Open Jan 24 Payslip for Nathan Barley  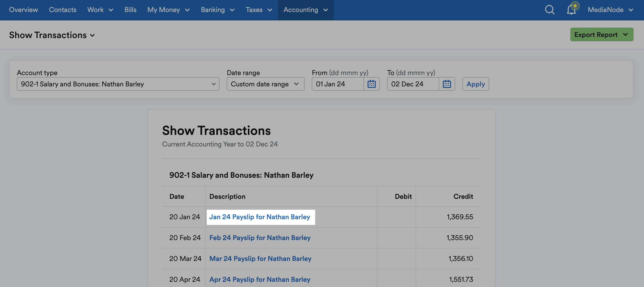click(x=259, y=217)
